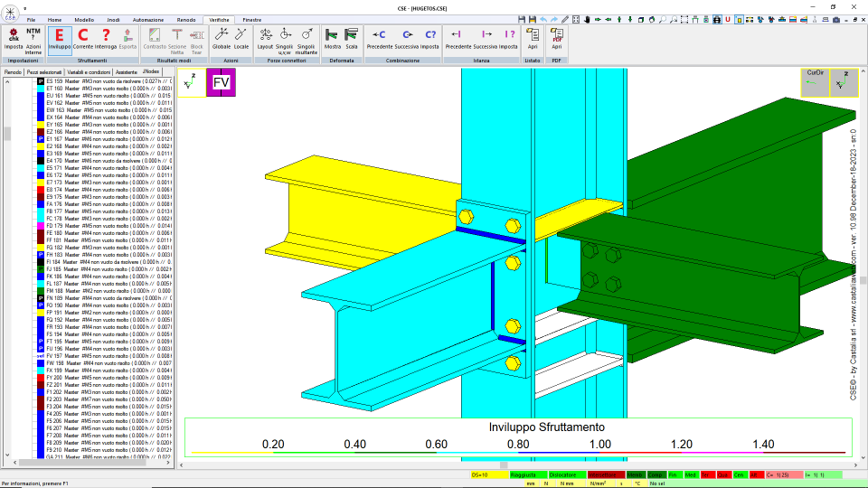Viewport: 868px width, 488px height.
Task: Open the Finestre ribbon tab
Action: pyautogui.click(x=252, y=20)
